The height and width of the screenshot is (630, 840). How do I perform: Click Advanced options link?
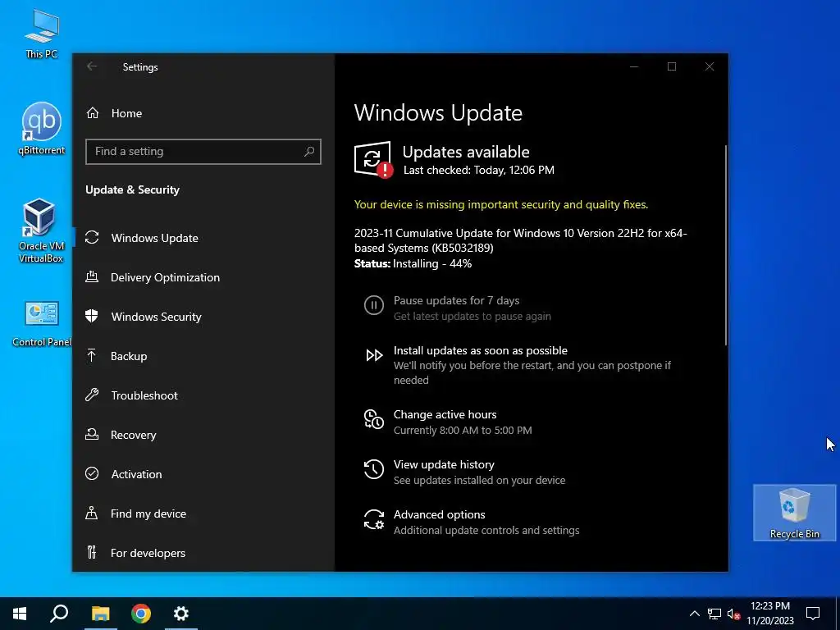pos(440,514)
